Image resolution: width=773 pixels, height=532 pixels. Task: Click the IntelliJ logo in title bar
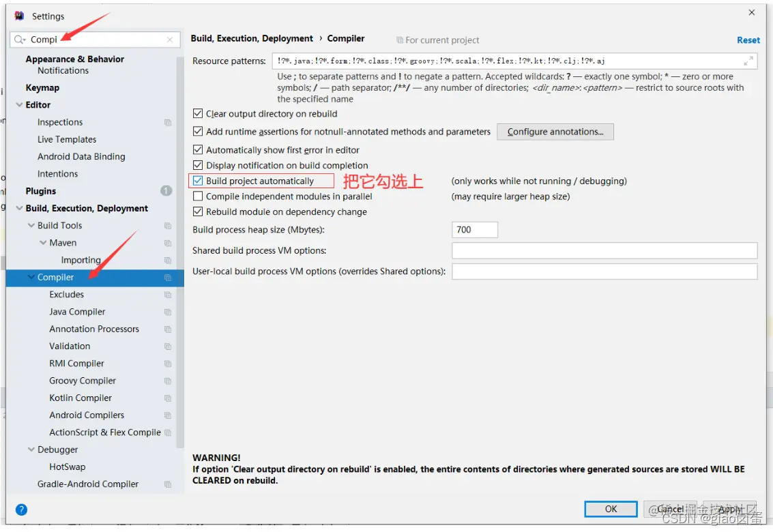(x=19, y=16)
